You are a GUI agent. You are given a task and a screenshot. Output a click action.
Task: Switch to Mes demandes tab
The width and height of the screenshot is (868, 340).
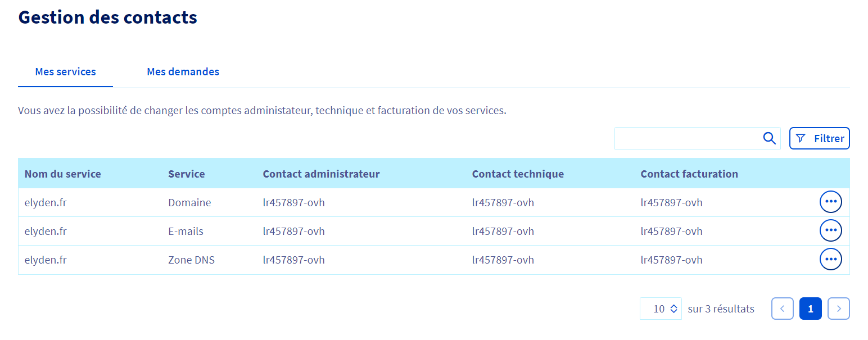pos(183,72)
